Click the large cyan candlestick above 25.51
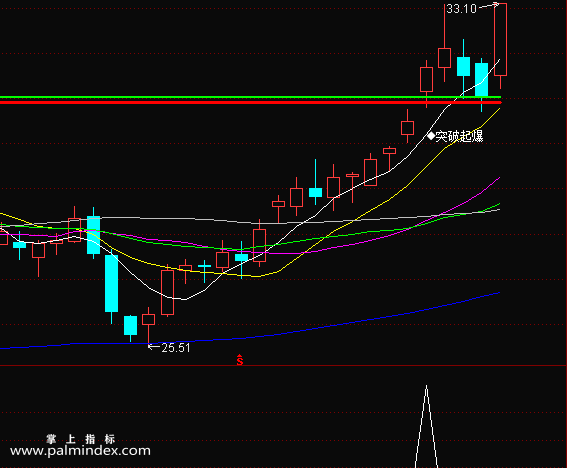567x468 pixels. click(x=111, y=283)
